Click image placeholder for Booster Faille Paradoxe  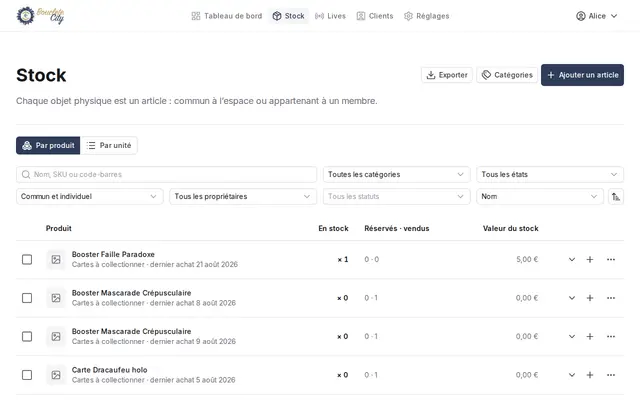click(x=56, y=260)
